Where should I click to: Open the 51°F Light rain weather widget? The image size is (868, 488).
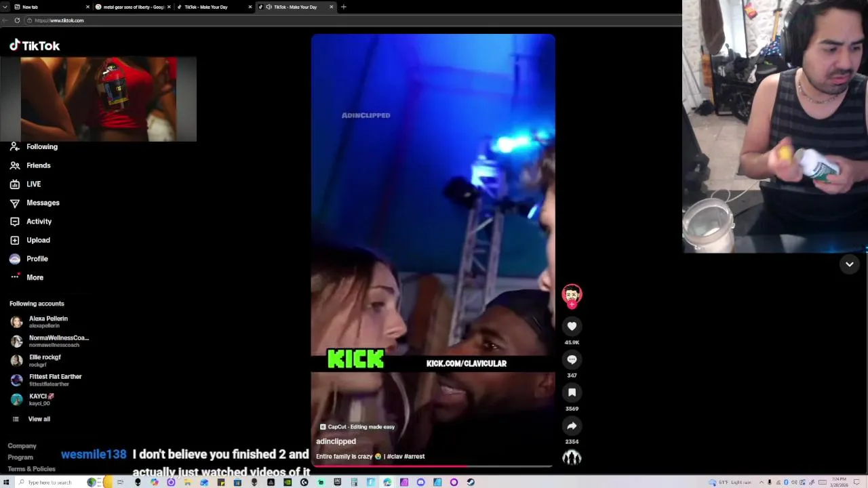click(730, 482)
